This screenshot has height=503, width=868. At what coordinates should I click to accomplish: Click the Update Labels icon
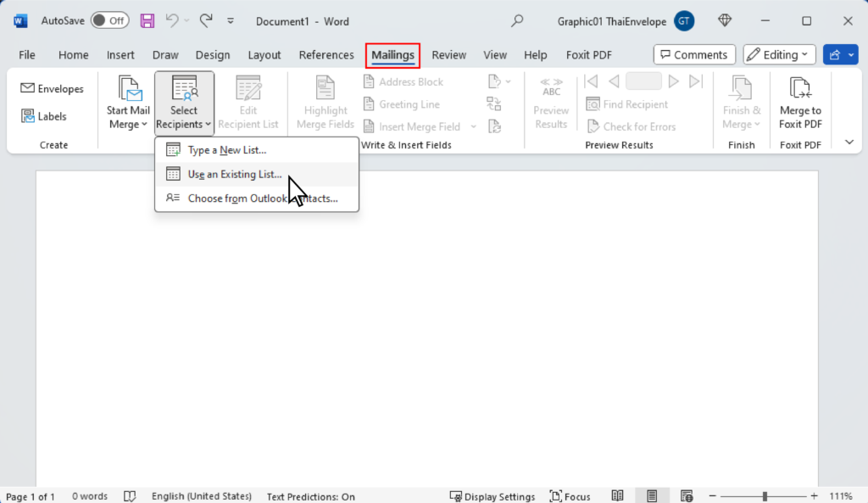click(494, 126)
